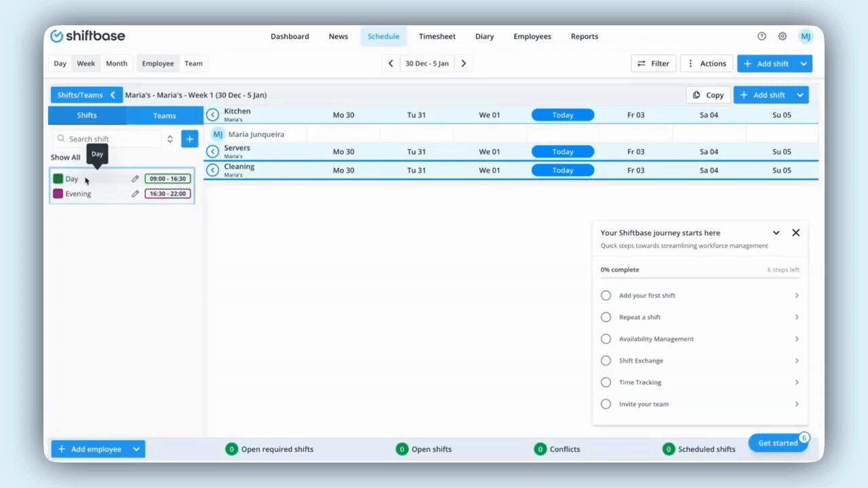Click the Shiftbase logo
Viewport: 868px width, 488px height.
pos(88,36)
